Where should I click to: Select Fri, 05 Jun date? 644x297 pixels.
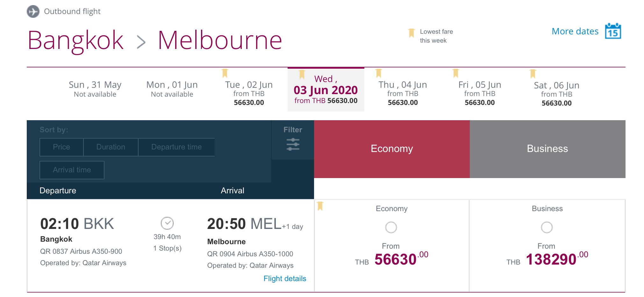pyautogui.click(x=480, y=93)
